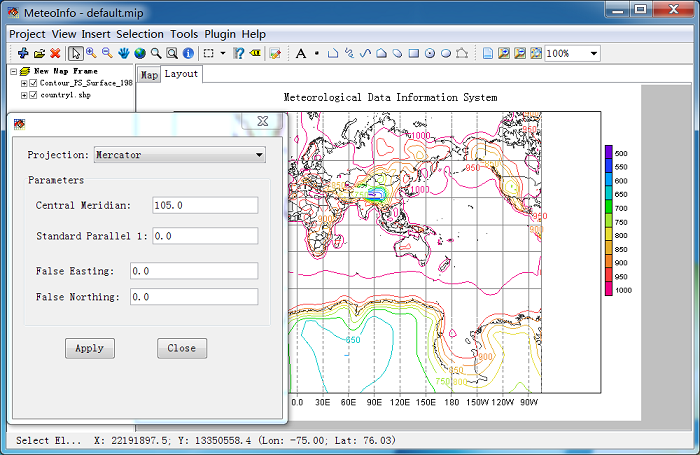Click the ruler Measurement tool icon
Screen dimensions: 700x455
(239, 53)
